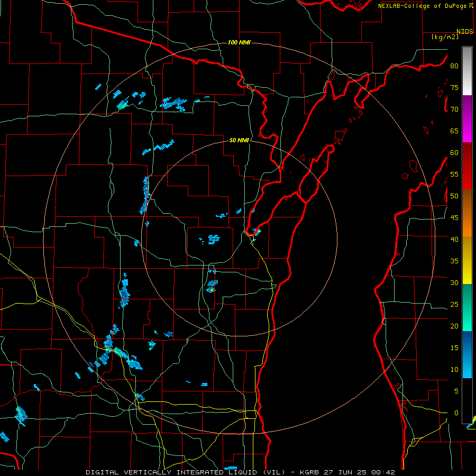Click the Digital Vertically Integrated Liquid title text
This screenshot has width=476, height=476.
[185, 472]
